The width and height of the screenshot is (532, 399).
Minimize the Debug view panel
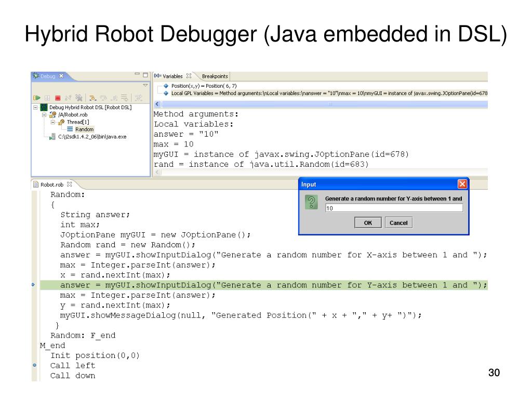[137, 74]
